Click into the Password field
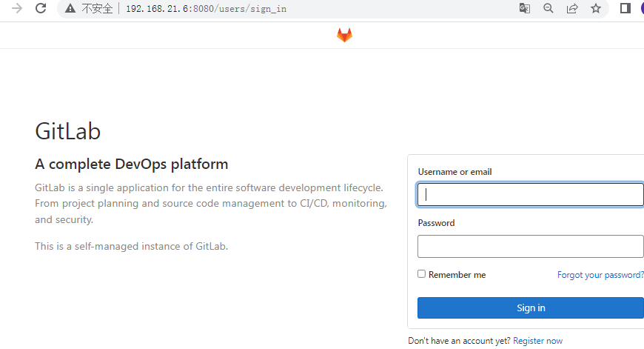This screenshot has width=644, height=349. click(530, 246)
